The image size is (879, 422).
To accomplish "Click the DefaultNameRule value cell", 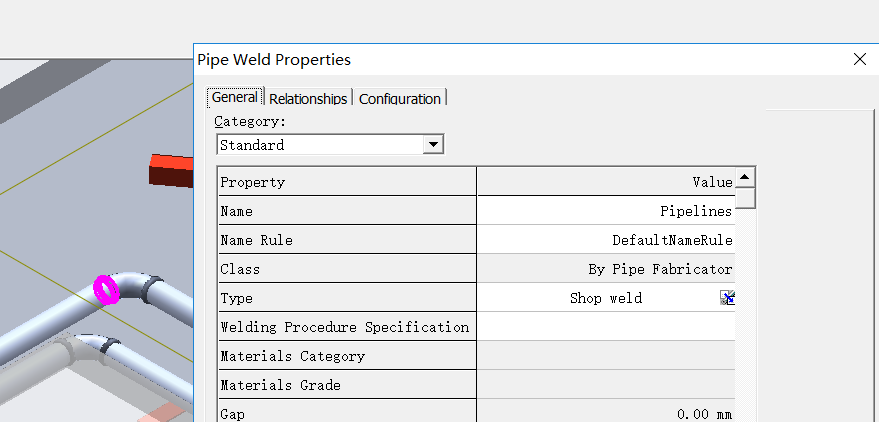I will [x=606, y=240].
